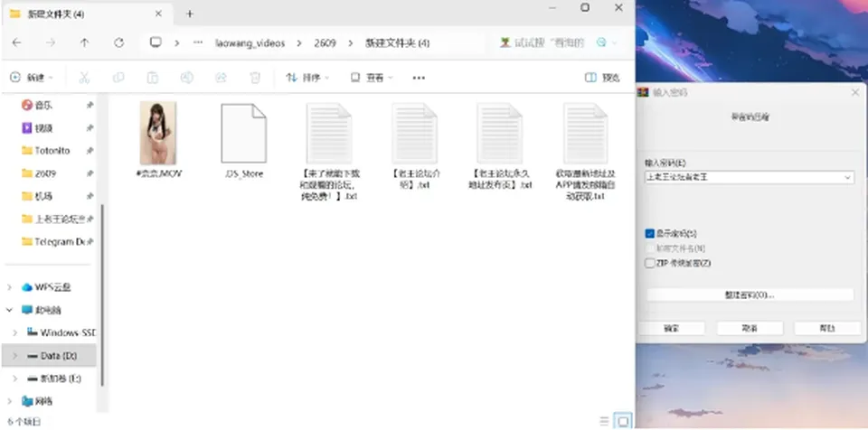Image resolution: width=868 pixels, height=430 pixels.
Task: Click the sidebar vertical scrollbar
Action: coord(102,296)
